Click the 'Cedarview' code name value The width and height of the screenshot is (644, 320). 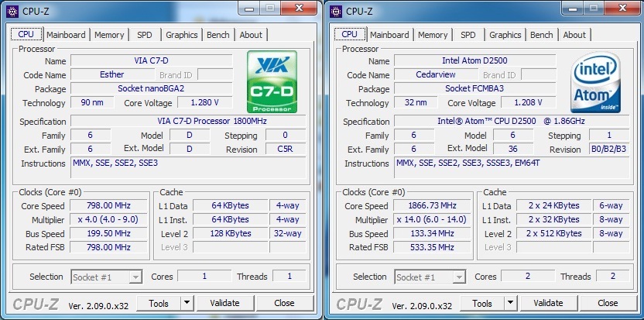(436, 74)
